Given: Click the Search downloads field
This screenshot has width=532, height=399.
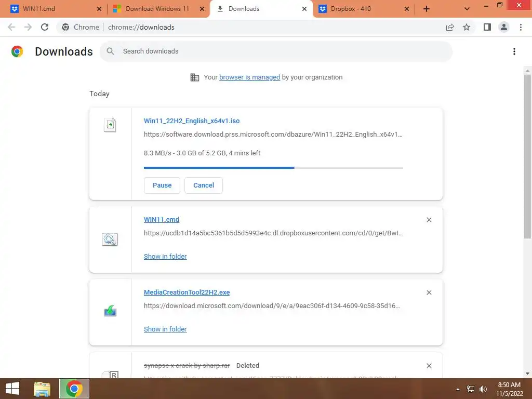Looking at the screenshot, I should pyautogui.click(x=276, y=51).
